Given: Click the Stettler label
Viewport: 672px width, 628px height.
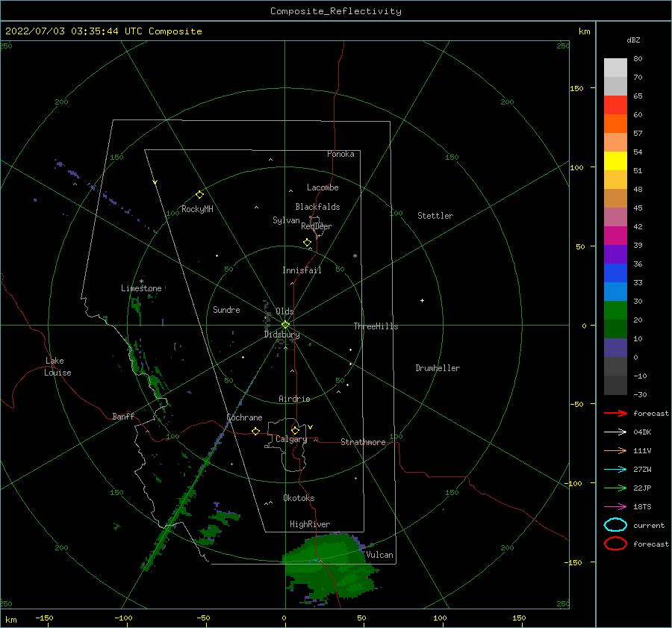Looking at the screenshot, I should tap(435, 216).
